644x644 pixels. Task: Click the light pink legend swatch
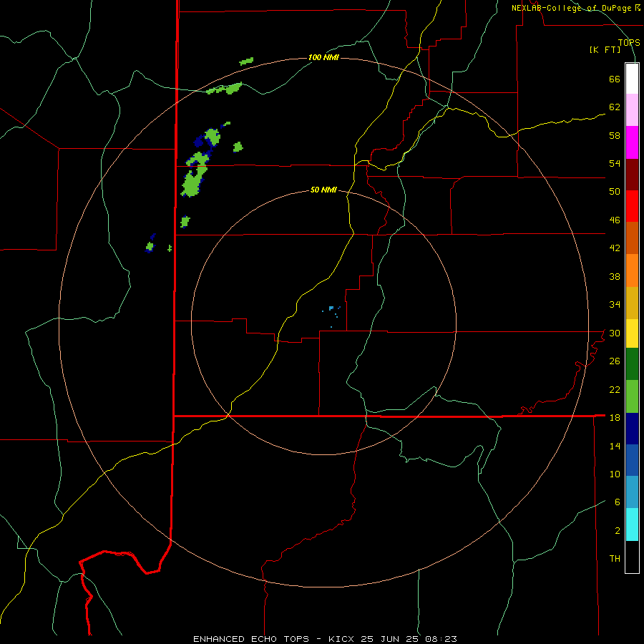pyautogui.click(x=632, y=109)
